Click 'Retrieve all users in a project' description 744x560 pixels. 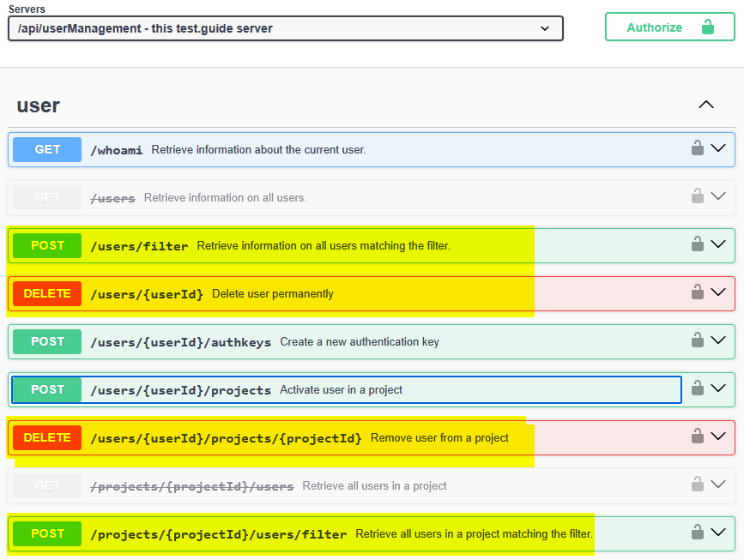374,486
